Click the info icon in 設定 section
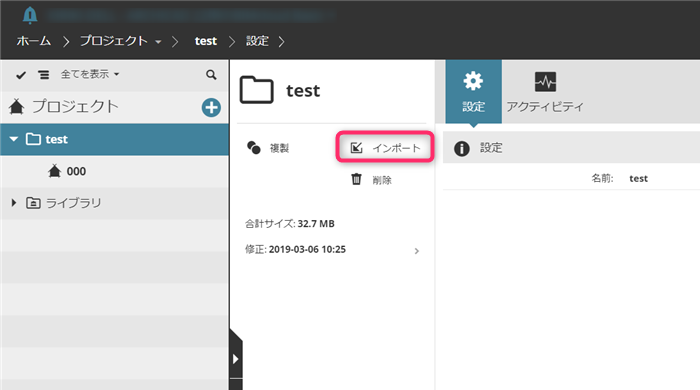The image size is (700, 390). point(462,149)
